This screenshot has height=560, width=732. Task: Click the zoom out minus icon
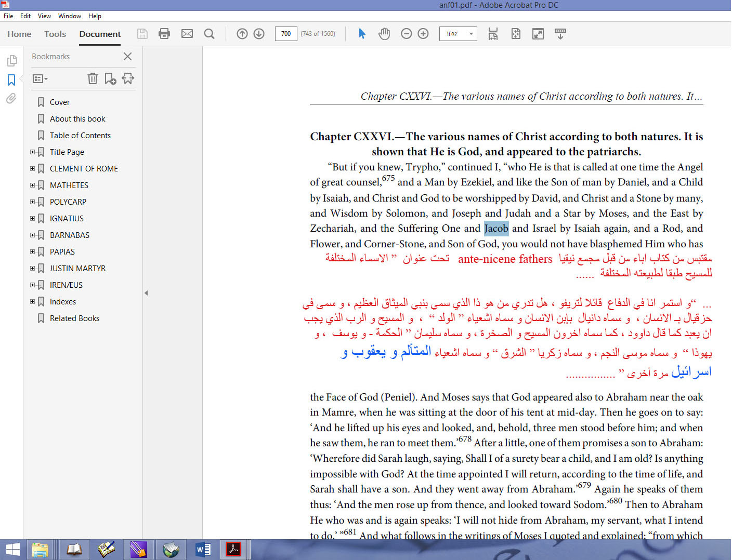point(407,34)
